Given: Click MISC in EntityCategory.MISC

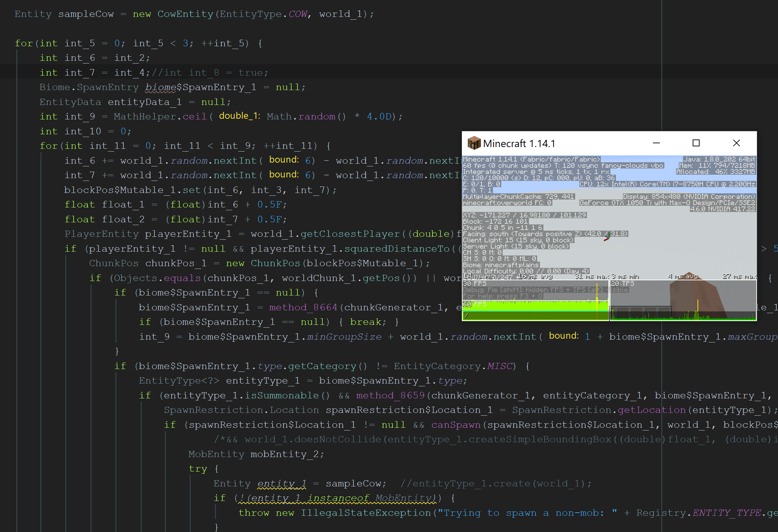Looking at the screenshot, I should [x=500, y=366].
